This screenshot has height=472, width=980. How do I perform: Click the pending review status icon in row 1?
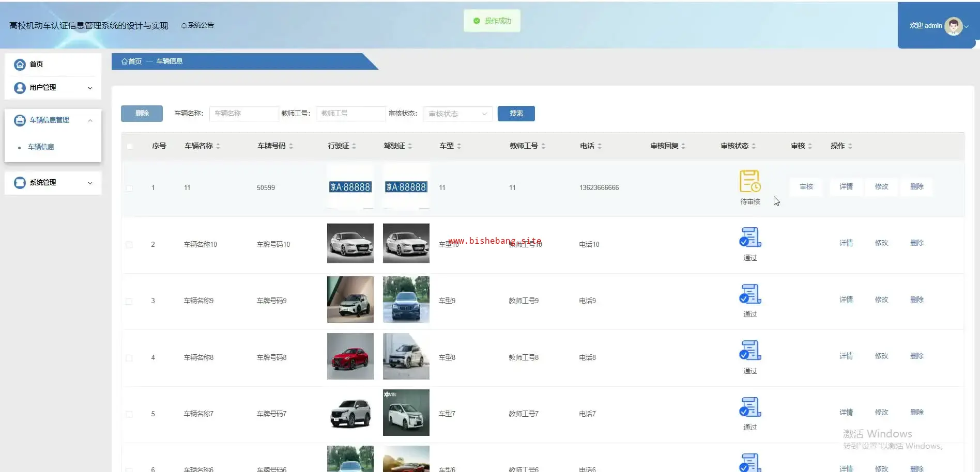(749, 181)
